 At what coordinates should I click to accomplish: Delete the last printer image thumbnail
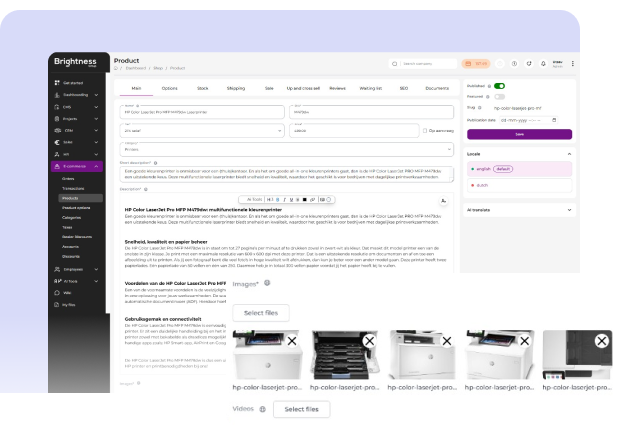pos(601,342)
